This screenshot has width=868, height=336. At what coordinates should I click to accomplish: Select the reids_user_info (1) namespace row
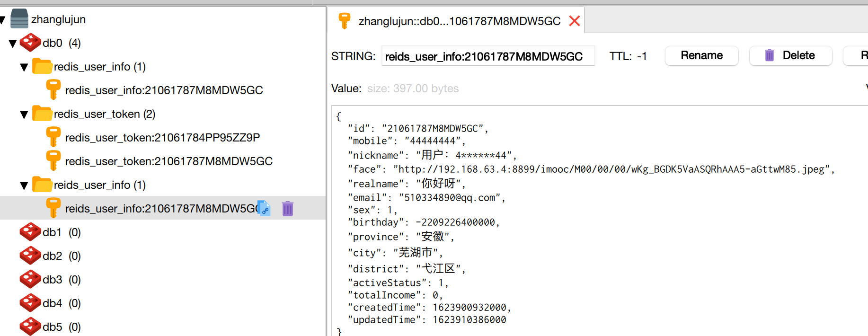coord(100,185)
